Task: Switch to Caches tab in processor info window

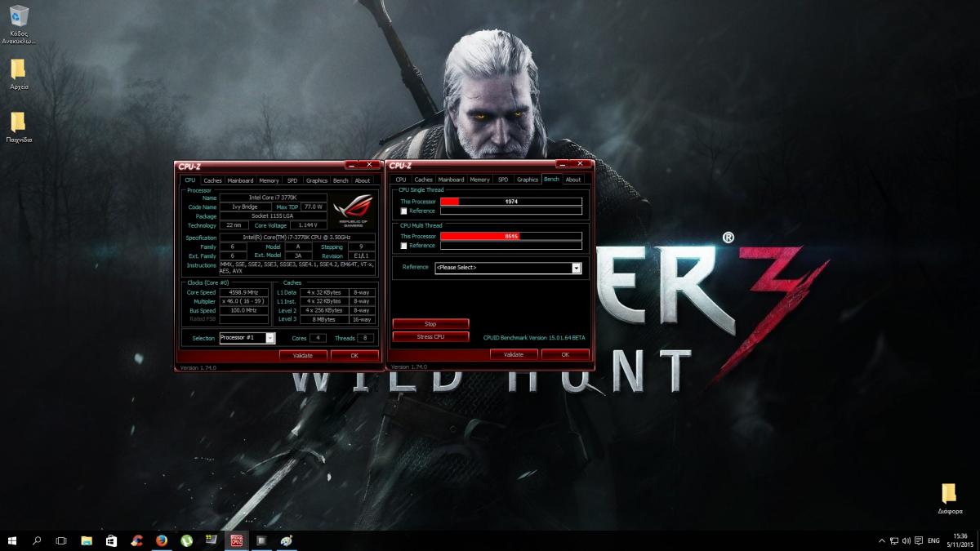Action: coord(212,180)
